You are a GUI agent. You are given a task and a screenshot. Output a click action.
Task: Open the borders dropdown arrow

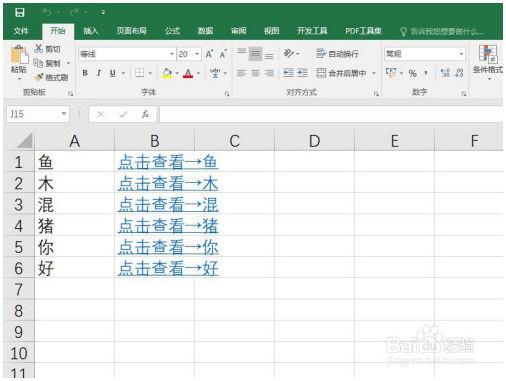[x=150, y=73]
